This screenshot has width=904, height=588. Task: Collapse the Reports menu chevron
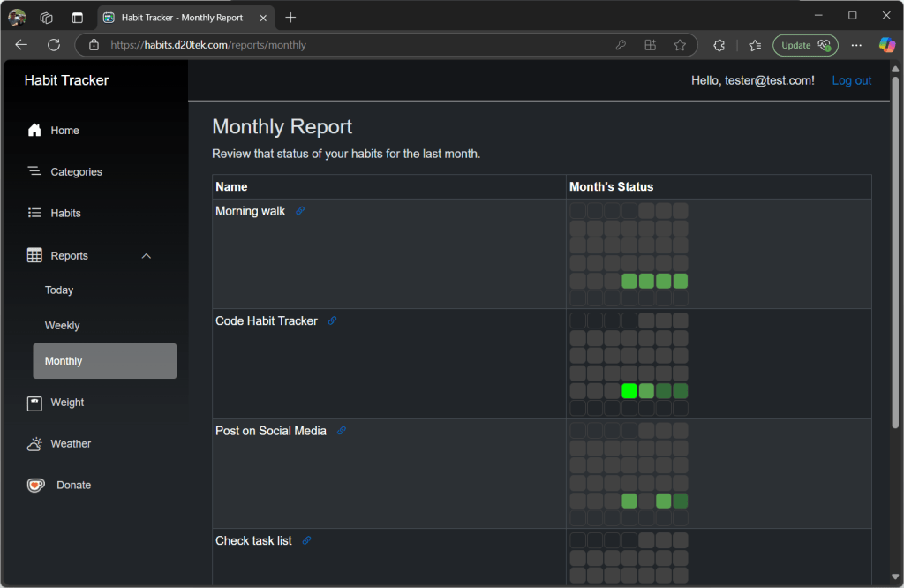(147, 256)
